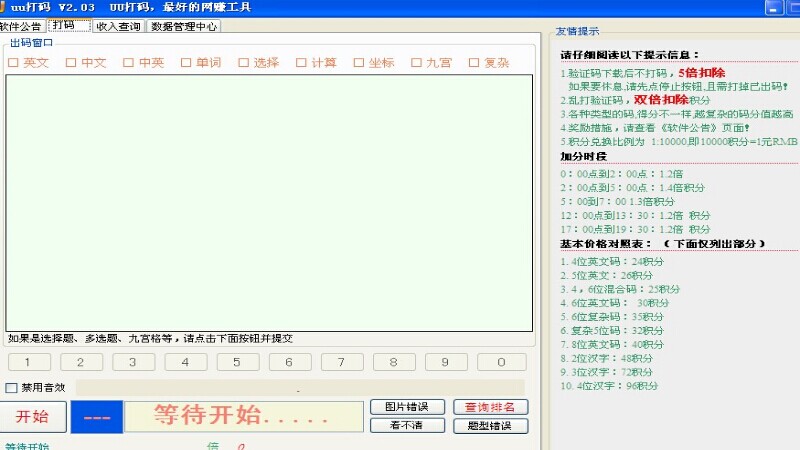This screenshot has width=800, height=450.
Task: Choose number button 4
Action: point(186,362)
